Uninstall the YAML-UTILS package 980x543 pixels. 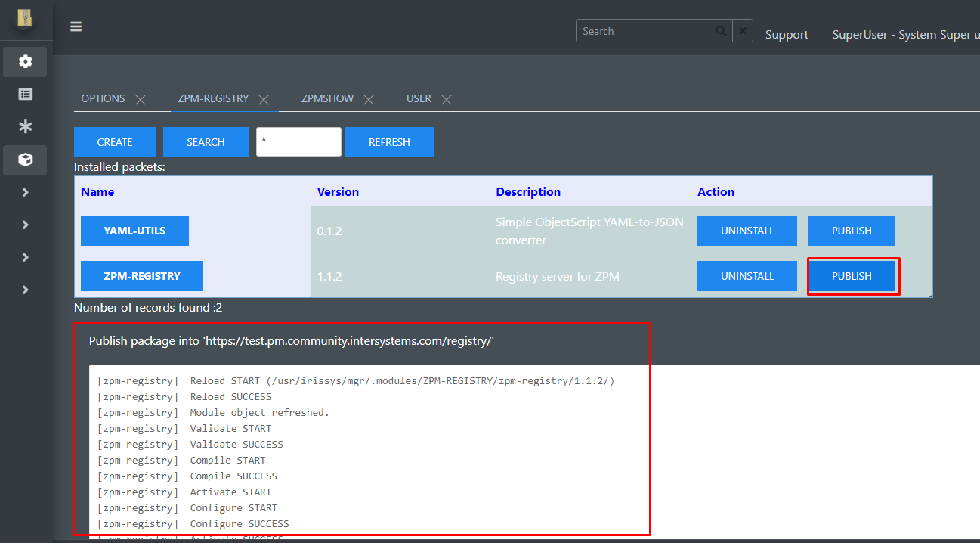tap(747, 231)
